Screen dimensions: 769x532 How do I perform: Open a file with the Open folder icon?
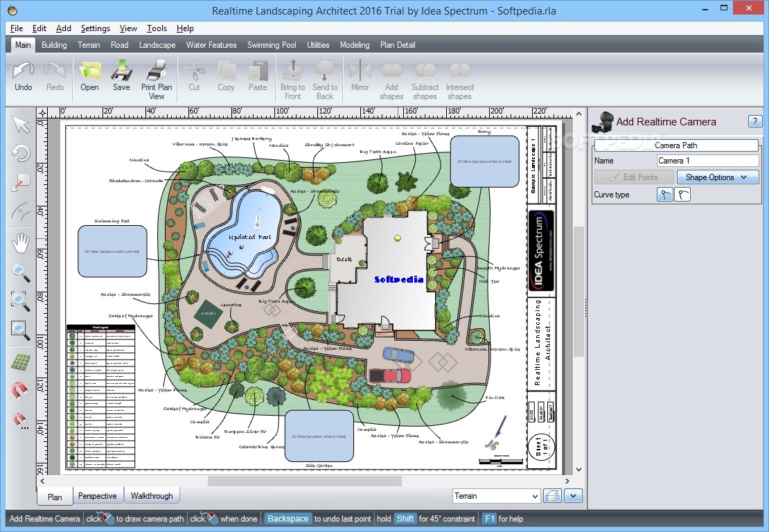[x=89, y=71]
